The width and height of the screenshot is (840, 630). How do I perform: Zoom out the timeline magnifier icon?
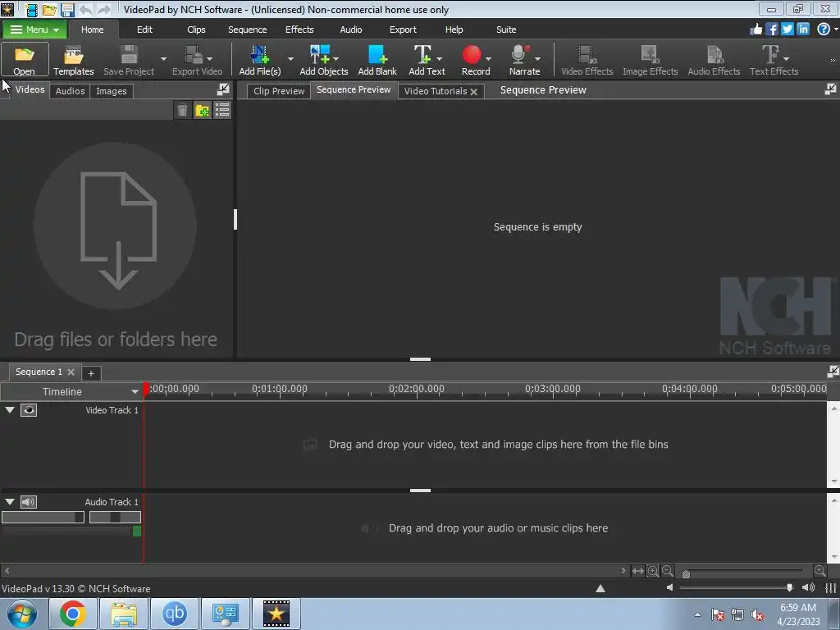(x=667, y=571)
